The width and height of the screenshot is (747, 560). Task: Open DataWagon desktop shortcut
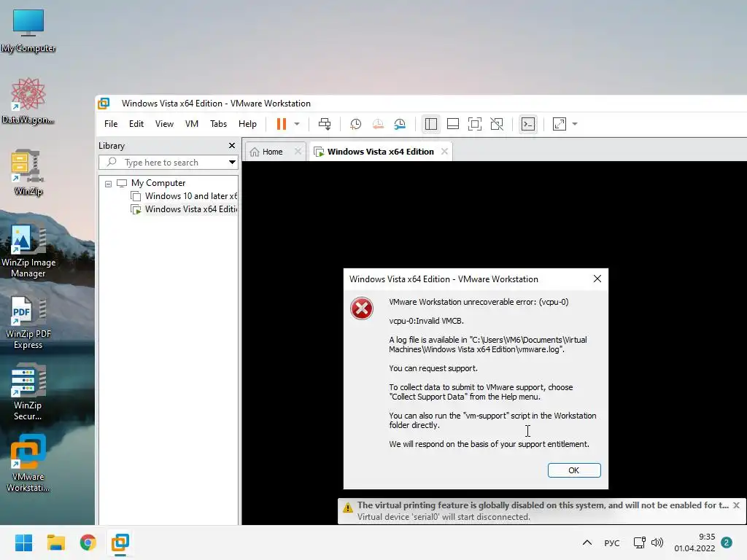[x=28, y=101]
